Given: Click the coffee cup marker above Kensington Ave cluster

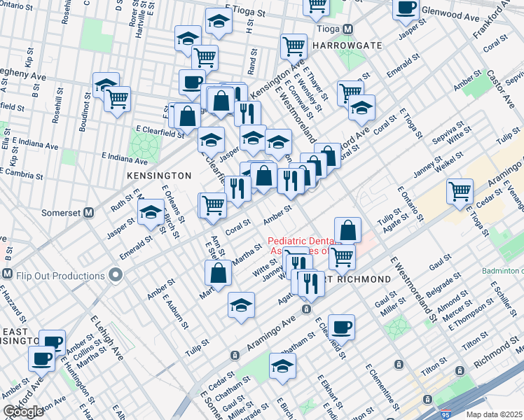Looking at the screenshot, I should point(192,83).
